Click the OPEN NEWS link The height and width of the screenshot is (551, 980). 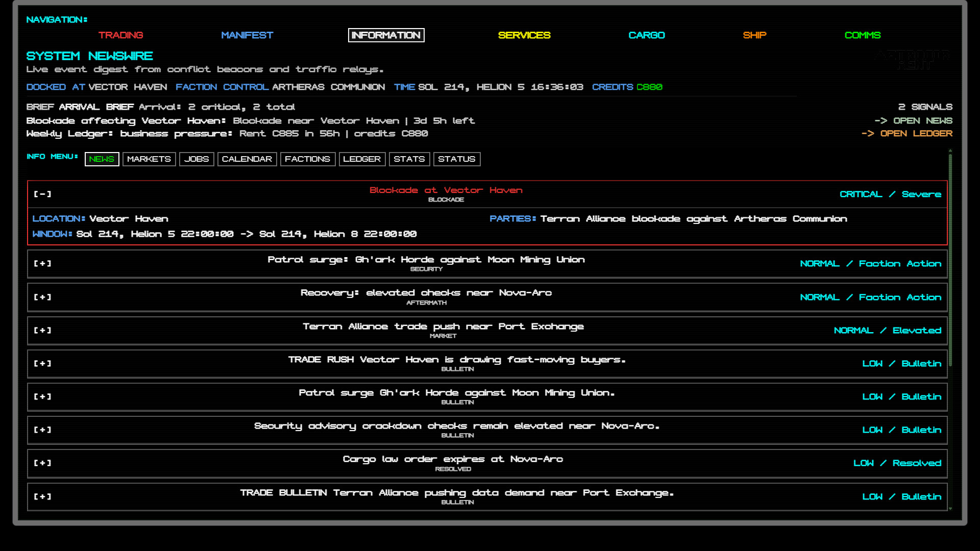[x=913, y=121]
